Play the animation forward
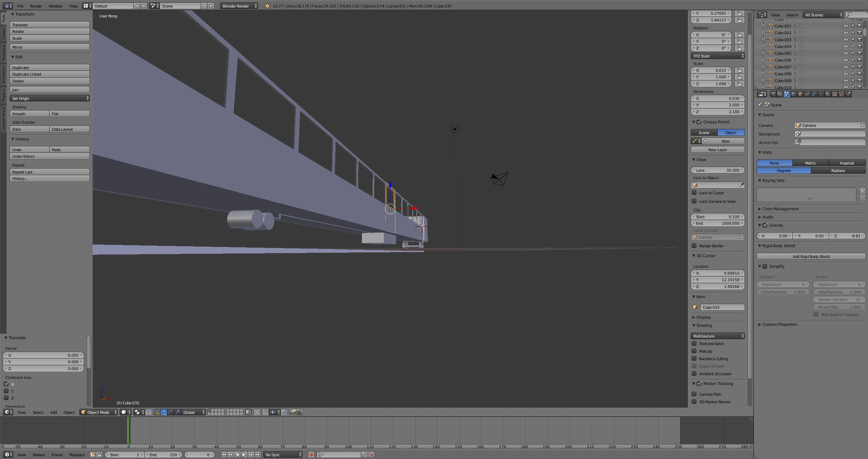The image size is (868, 459). click(x=244, y=455)
